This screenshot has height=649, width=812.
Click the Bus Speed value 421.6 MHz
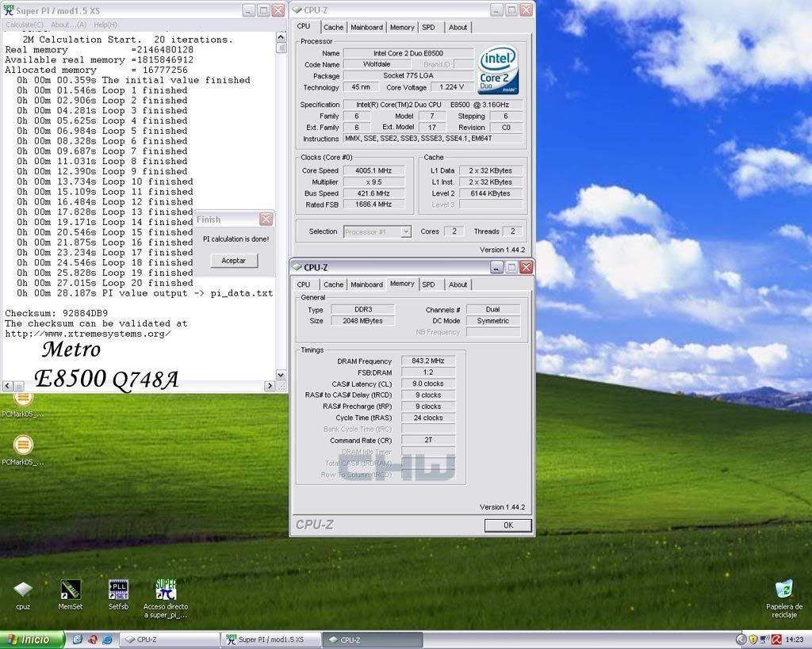(x=374, y=193)
